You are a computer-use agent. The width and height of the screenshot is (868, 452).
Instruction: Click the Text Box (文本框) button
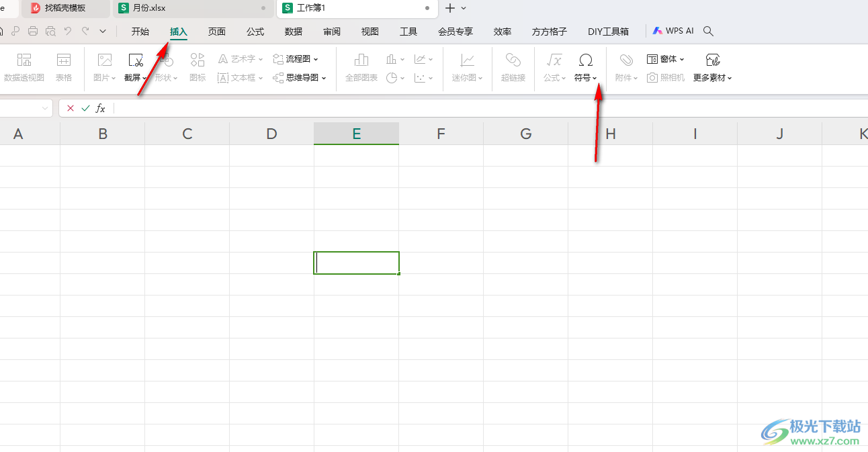(241, 78)
